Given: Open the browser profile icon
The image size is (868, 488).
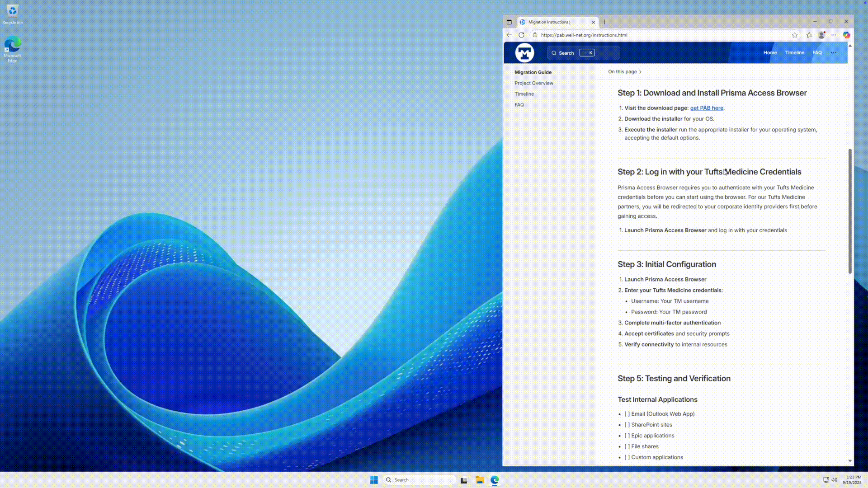Looking at the screenshot, I should point(821,35).
